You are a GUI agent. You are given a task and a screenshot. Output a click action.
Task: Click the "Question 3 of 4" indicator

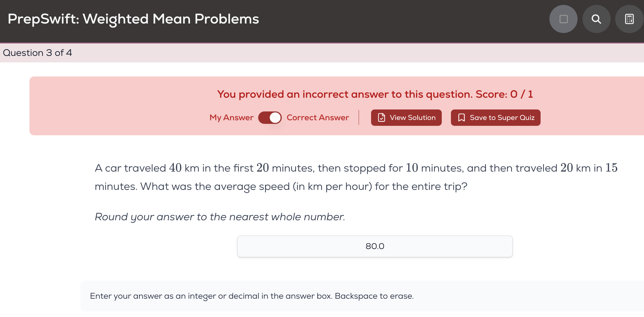click(x=37, y=53)
